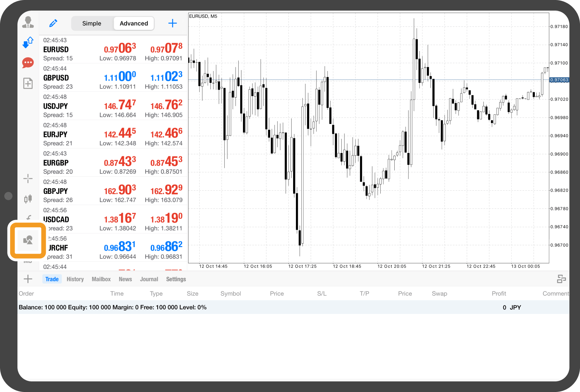The height and width of the screenshot is (392, 580).
Task: Switch quotes view to Simple
Action: click(92, 23)
